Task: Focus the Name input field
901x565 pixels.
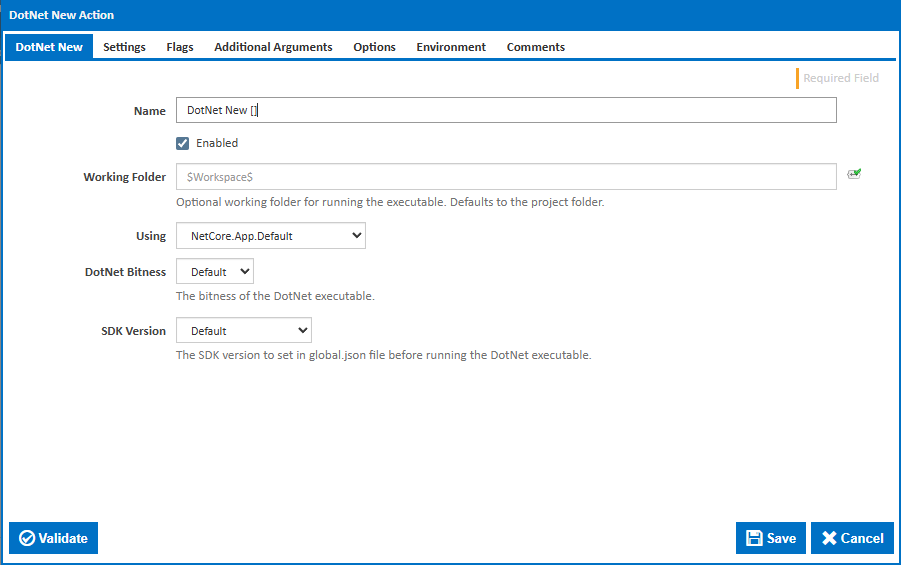Action: tap(506, 110)
